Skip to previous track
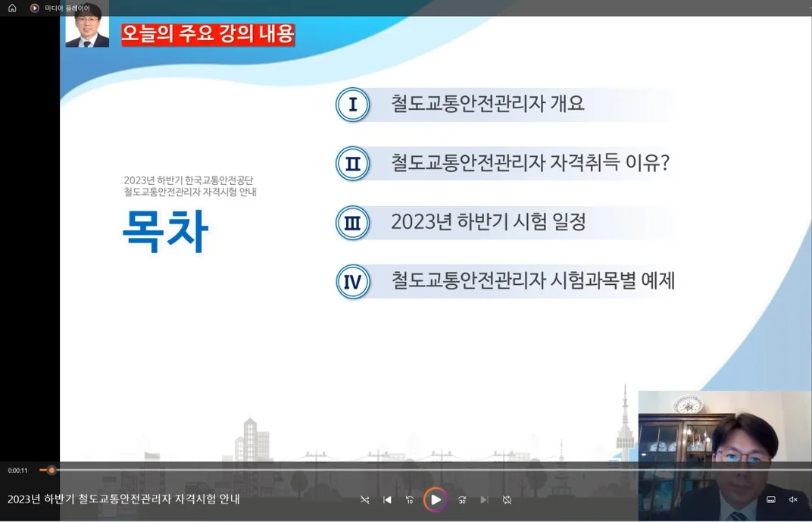Image resolution: width=812 pixels, height=522 pixels. [387, 500]
